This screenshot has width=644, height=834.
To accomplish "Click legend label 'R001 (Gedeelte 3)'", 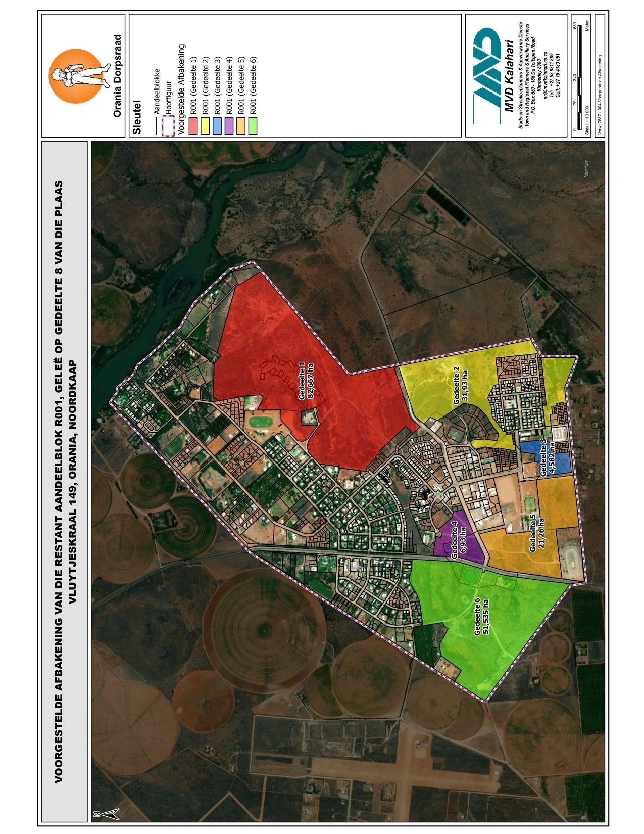I will [x=218, y=85].
